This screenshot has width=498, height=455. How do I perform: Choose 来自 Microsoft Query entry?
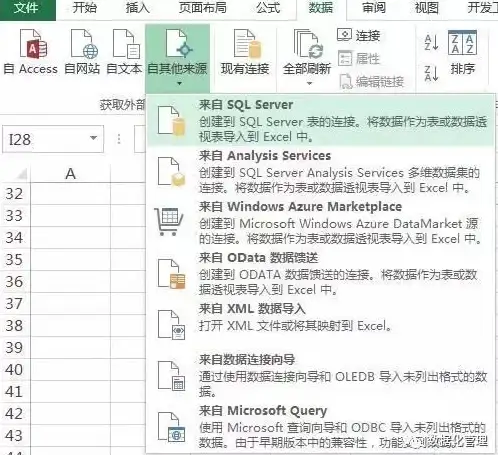(x=320, y=427)
